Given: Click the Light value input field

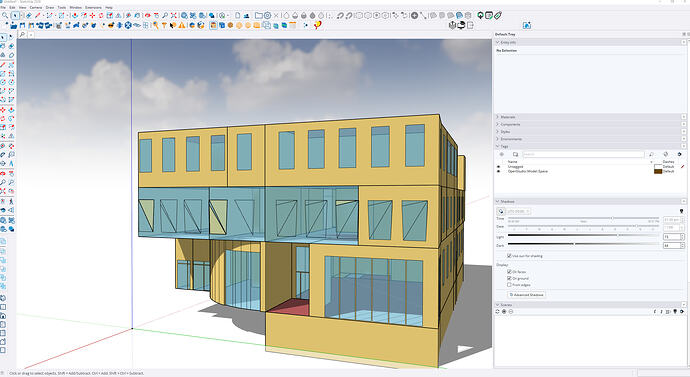Looking at the screenshot, I should pyautogui.click(x=672, y=237).
